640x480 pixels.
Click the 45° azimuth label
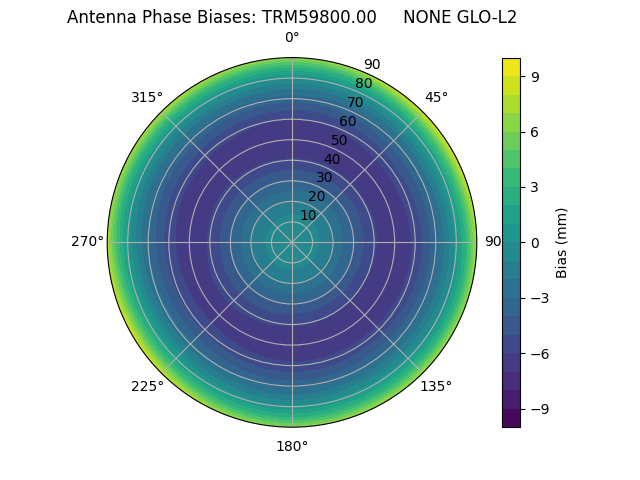436,97
